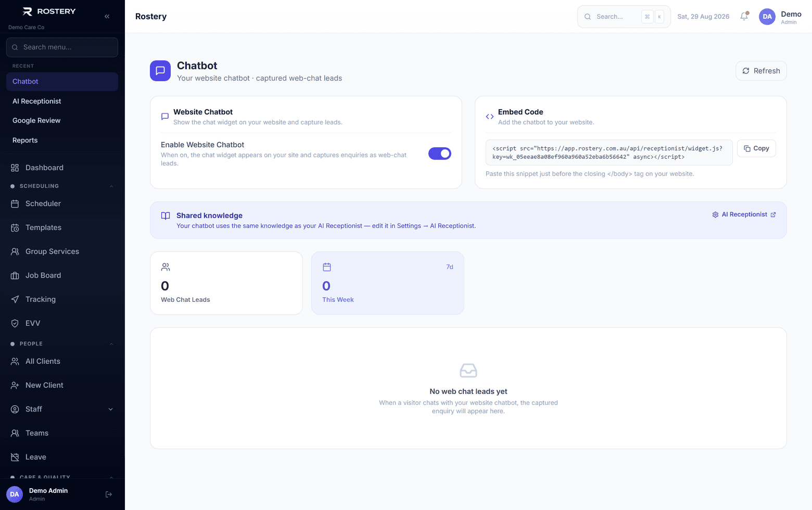Open Reports menu item

[x=62, y=141]
